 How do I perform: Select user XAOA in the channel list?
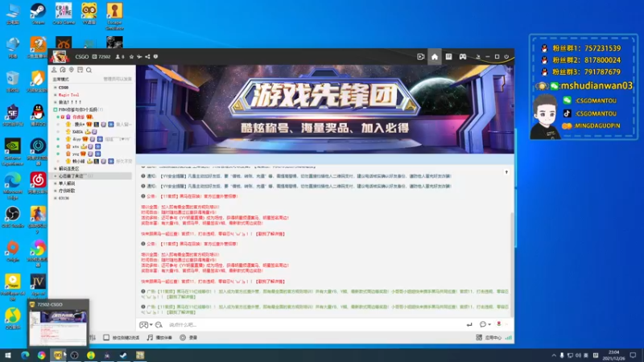click(77, 132)
